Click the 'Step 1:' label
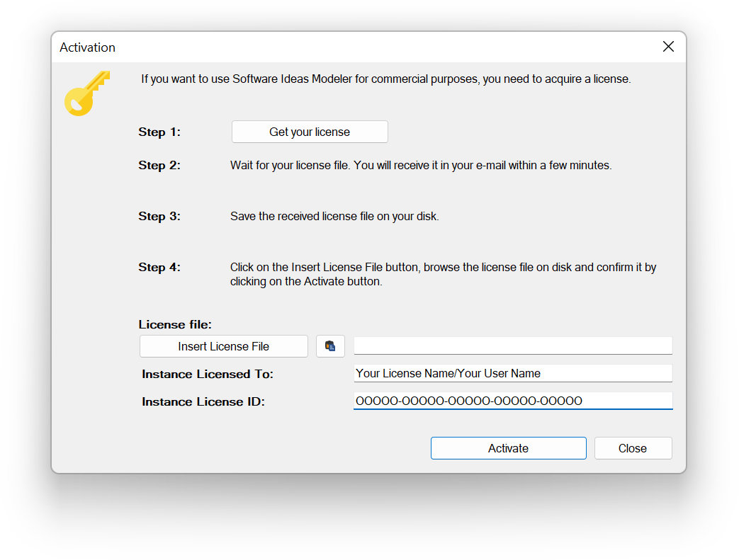The height and width of the screenshot is (560, 739). pyautogui.click(x=159, y=132)
